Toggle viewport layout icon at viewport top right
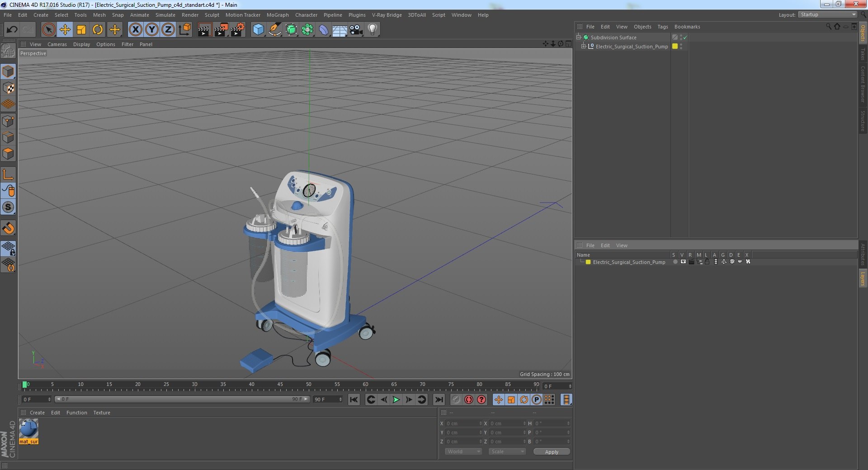Viewport: 868px width, 470px height. click(x=568, y=44)
